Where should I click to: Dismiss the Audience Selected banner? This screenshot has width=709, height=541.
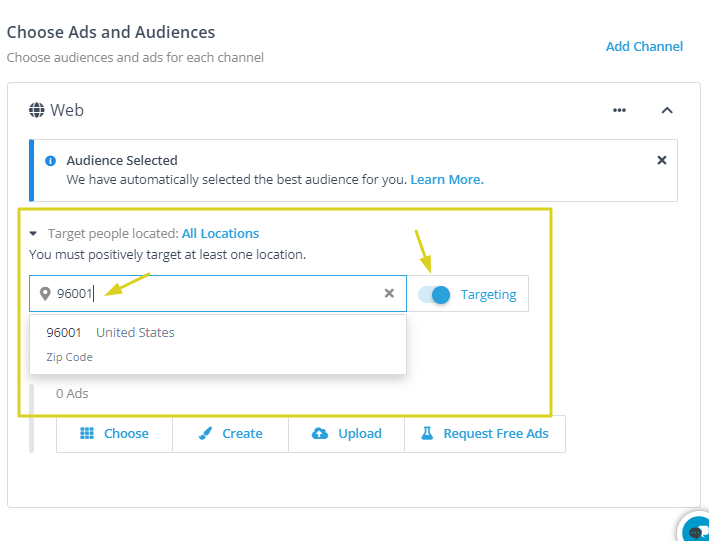pos(661,160)
